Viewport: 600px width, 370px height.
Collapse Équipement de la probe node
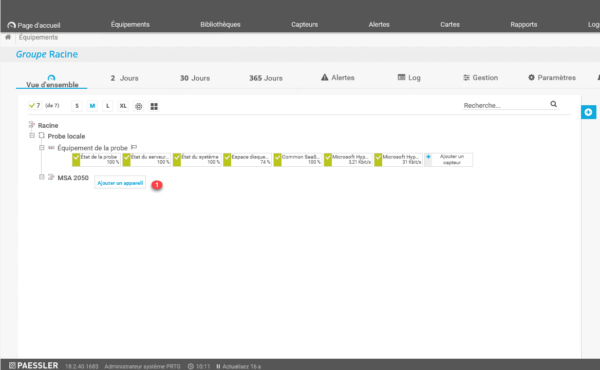[42, 147]
